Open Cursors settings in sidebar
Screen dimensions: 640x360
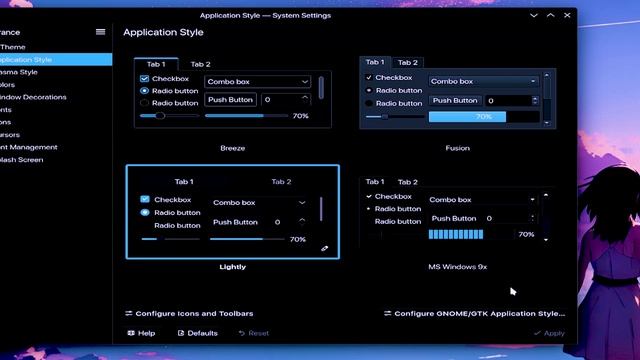click(56, 135)
